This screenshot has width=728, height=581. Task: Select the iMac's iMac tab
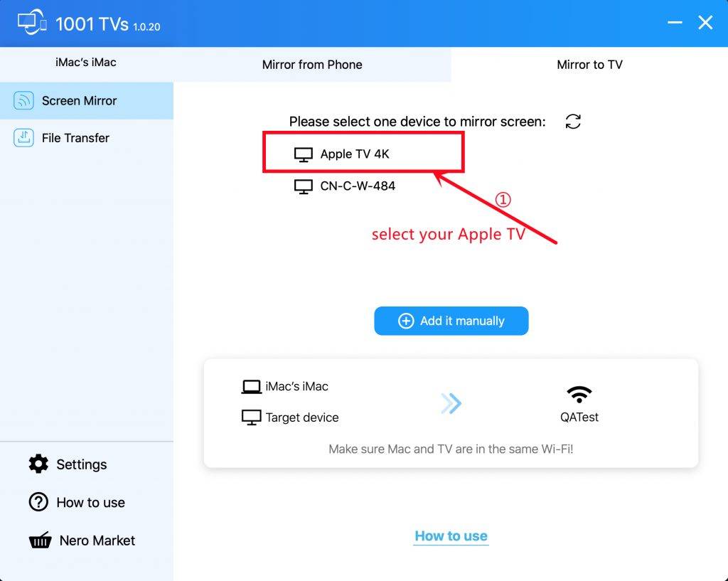pyautogui.click(x=86, y=63)
